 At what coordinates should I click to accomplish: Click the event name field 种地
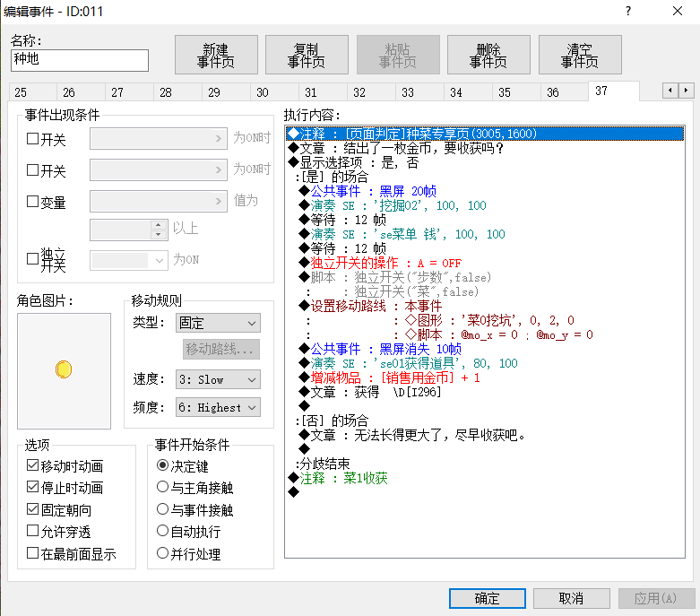coord(80,60)
